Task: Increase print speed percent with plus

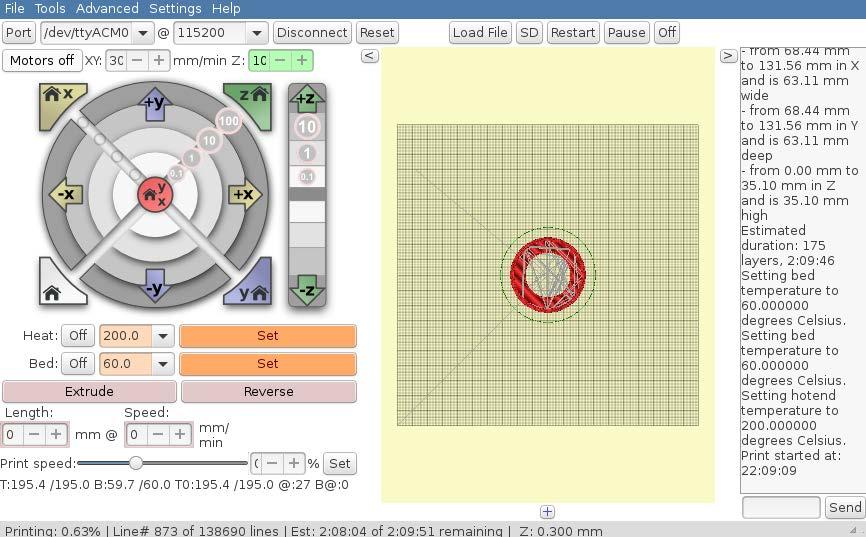Action: click(x=294, y=464)
